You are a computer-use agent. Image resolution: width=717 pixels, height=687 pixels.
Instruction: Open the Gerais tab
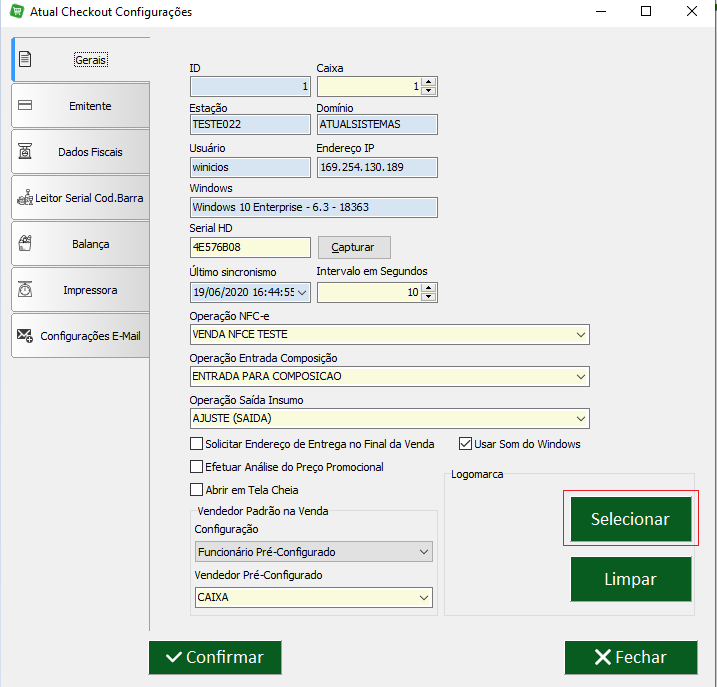point(81,59)
